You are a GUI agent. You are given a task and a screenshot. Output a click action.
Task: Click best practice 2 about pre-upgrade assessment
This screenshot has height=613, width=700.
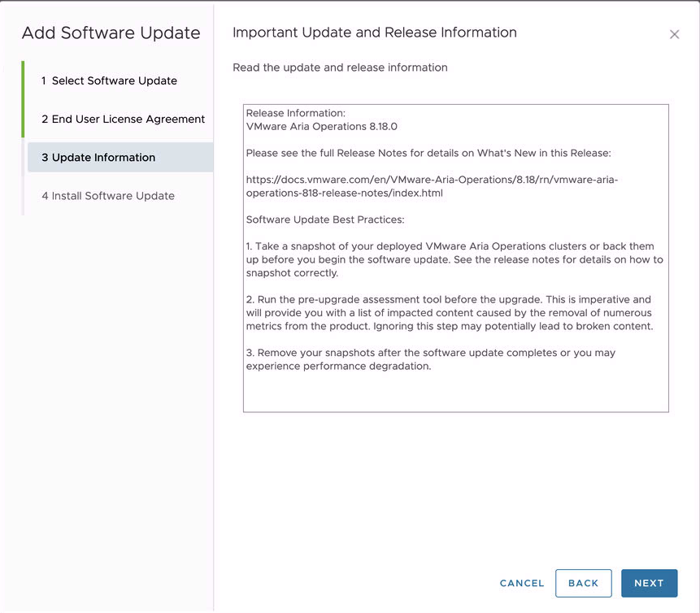pyautogui.click(x=450, y=312)
